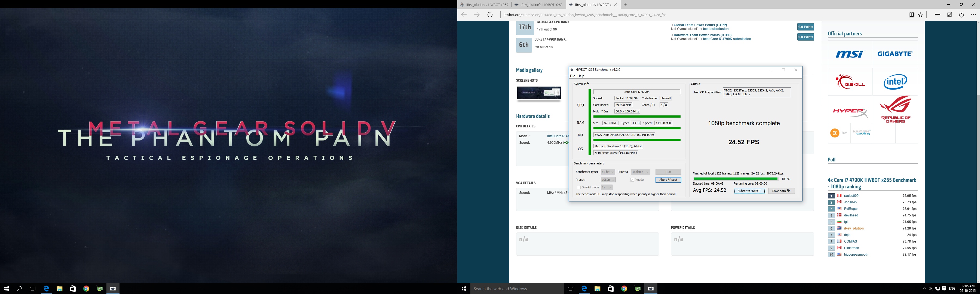Click Submit to HWBOT button
Viewport: 980px width, 294px height.
pyautogui.click(x=749, y=191)
